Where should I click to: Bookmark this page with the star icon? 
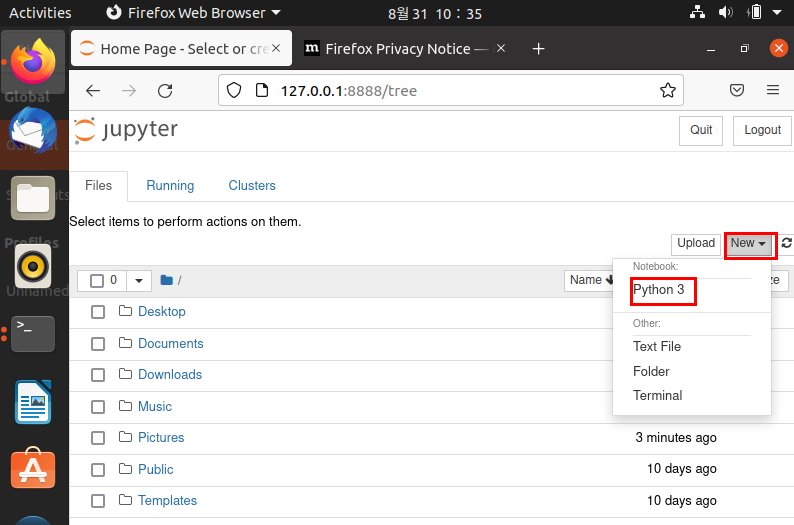[x=668, y=91]
